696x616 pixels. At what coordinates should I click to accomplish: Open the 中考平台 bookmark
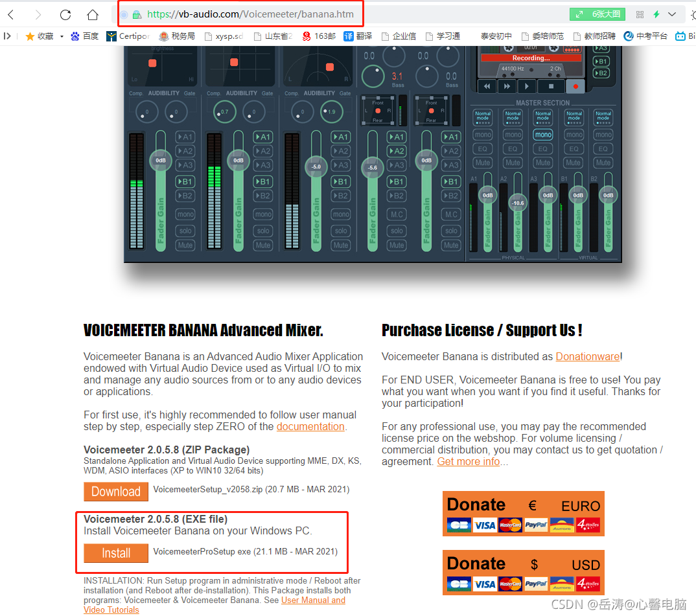(x=645, y=36)
